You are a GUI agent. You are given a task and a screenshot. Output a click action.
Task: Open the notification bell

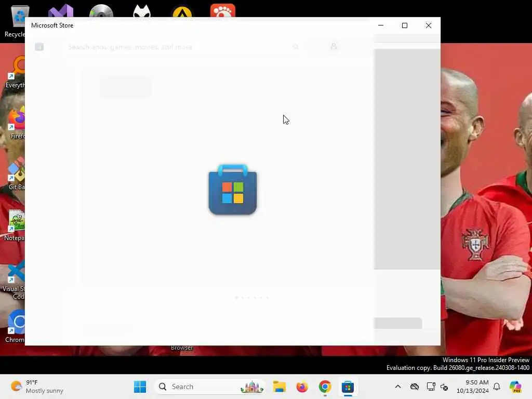(x=497, y=387)
